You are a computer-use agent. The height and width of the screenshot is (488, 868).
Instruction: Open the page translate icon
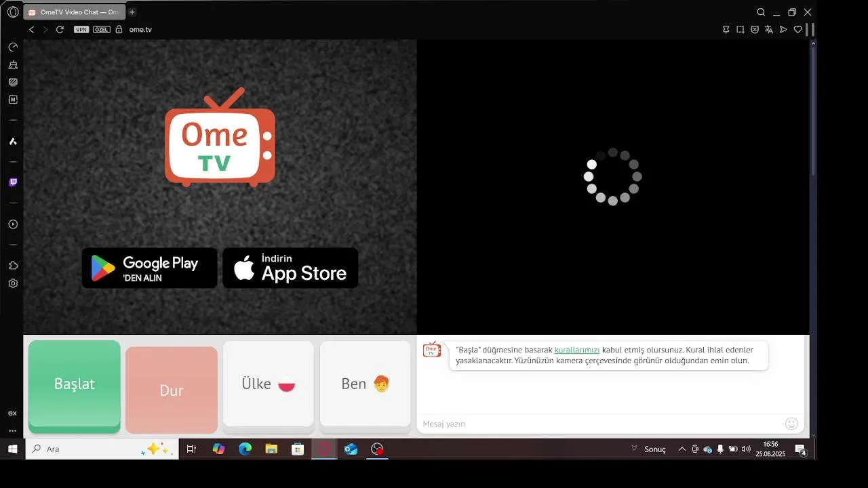[x=768, y=30]
